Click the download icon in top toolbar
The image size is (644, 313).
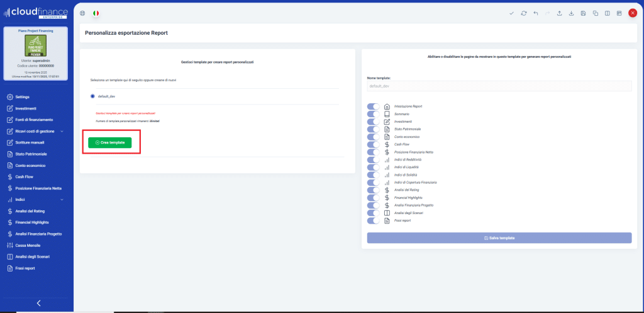(572, 13)
